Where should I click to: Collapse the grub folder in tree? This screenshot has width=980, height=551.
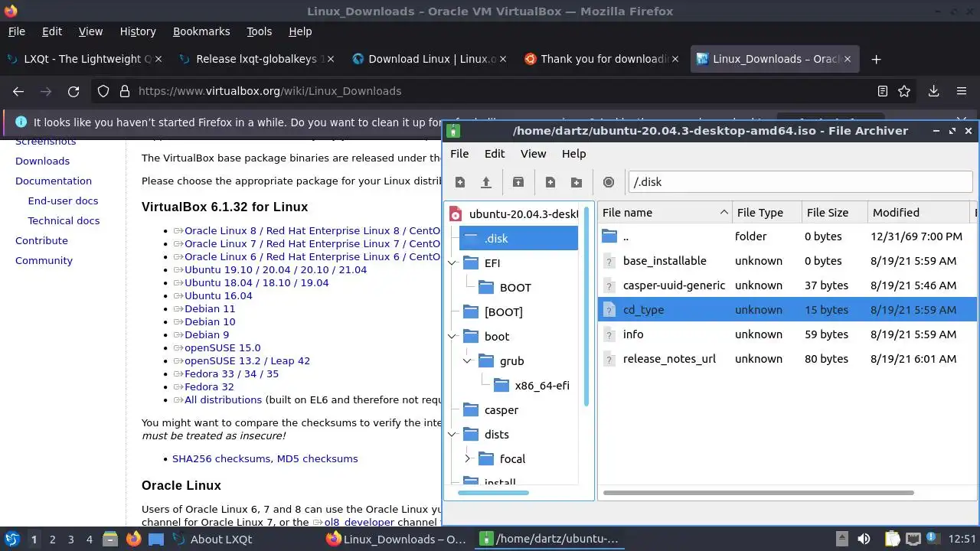[x=468, y=361]
